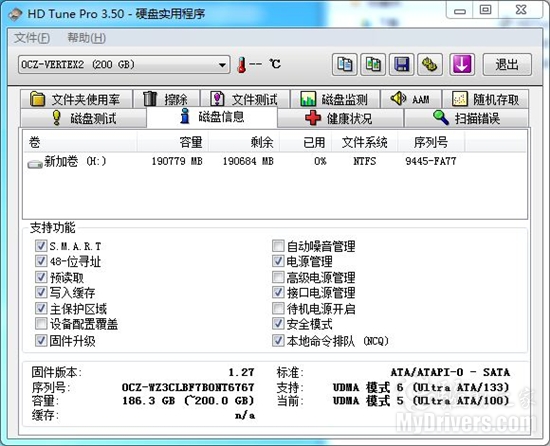Toggle the S.M.A.R.T checkbox
Screen dimensions: 550x446
tap(41, 246)
